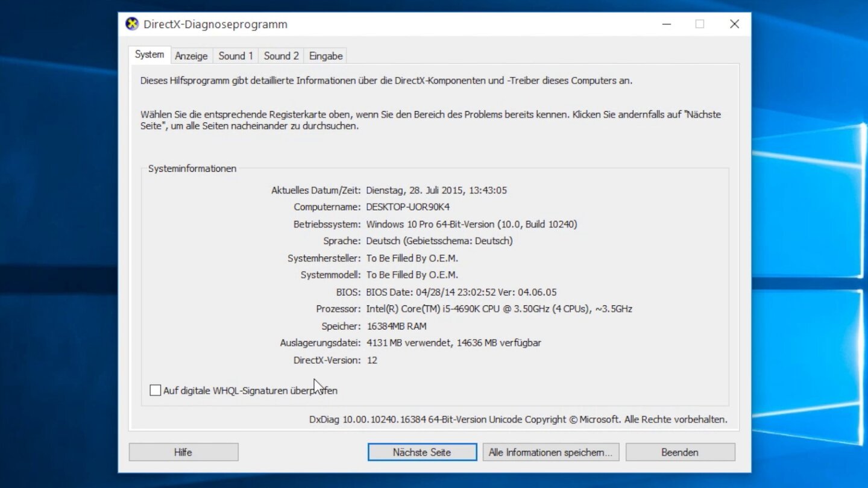The height and width of the screenshot is (488, 868).
Task: Open the Sound 1 tab
Action: pyautogui.click(x=236, y=55)
